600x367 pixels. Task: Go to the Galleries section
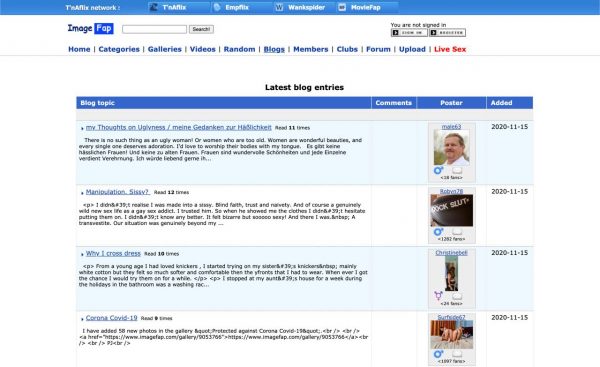click(165, 49)
